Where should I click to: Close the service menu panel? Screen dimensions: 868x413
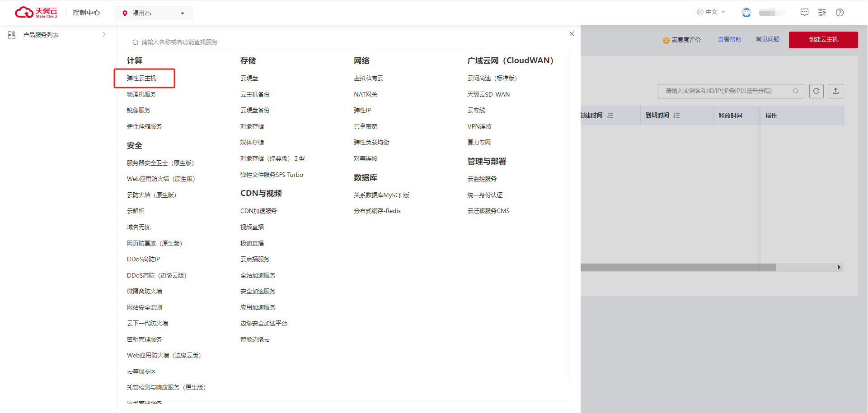(x=572, y=34)
